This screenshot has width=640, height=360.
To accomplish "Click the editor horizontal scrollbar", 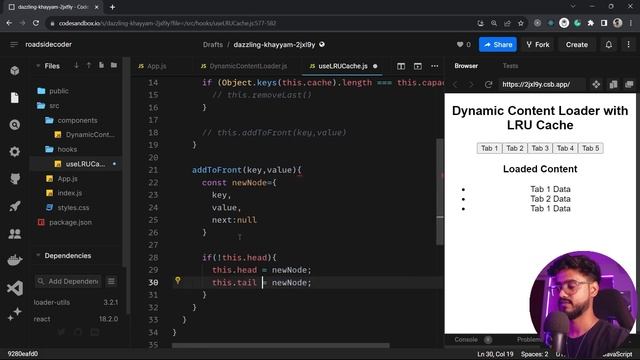I will pyautogui.click(x=280, y=346).
